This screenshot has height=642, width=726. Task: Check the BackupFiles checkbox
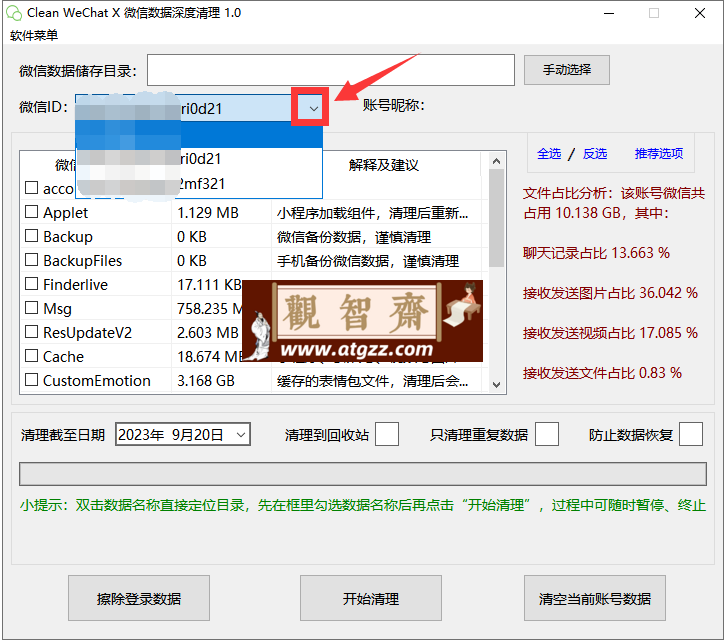click(x=31, y=260)
